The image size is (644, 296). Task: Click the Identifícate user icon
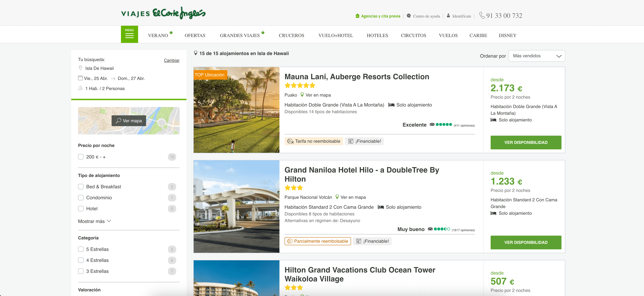tap(448, 15)
